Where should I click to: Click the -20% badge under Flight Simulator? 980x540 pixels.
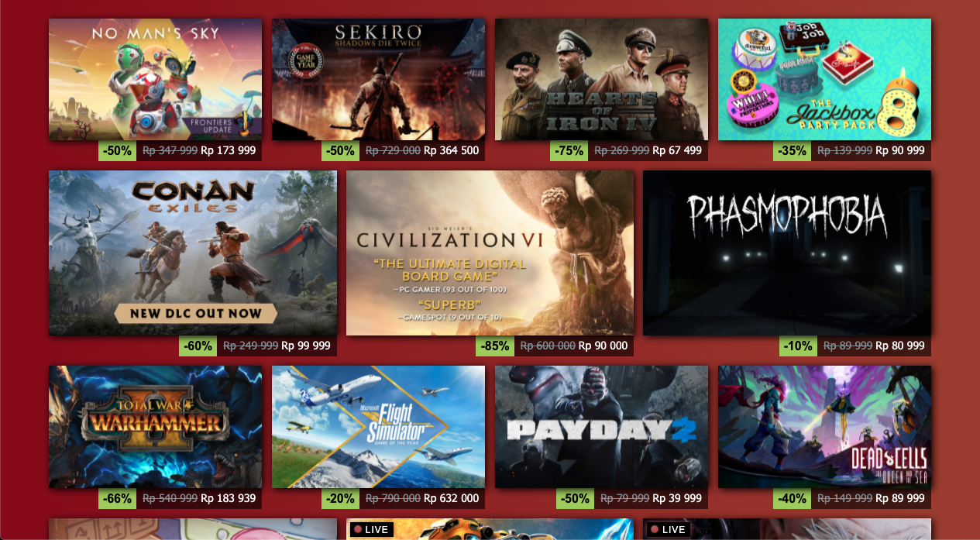[346, 499]
